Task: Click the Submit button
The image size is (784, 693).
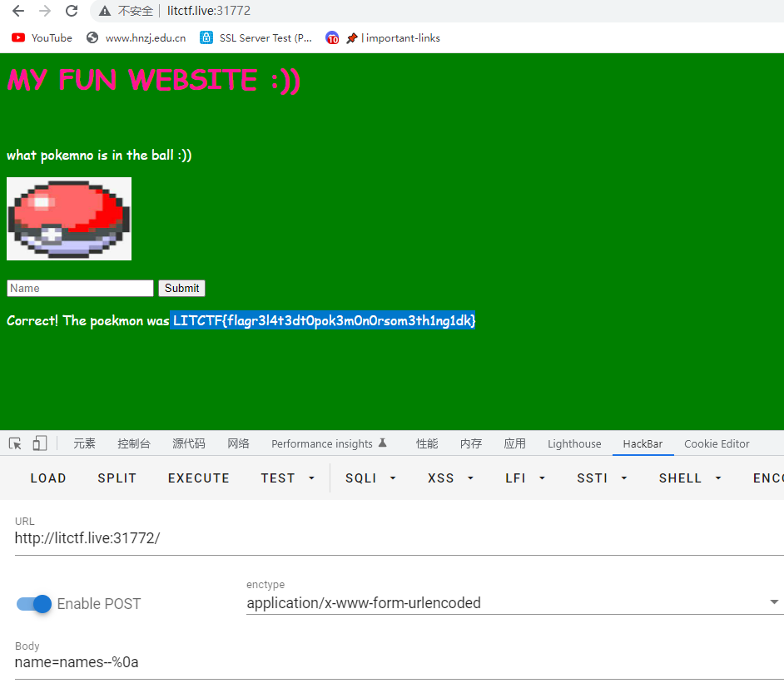Action: pyautogui.click(x=182, y=289)
